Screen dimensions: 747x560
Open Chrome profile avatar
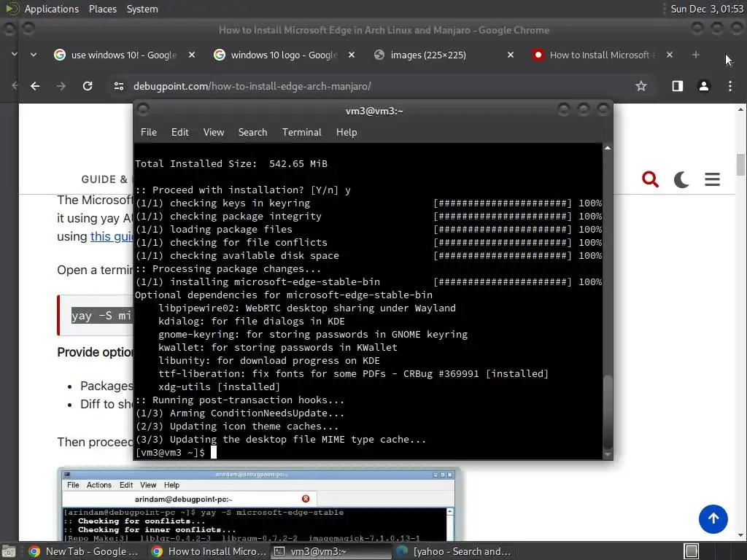pos(704,86)
